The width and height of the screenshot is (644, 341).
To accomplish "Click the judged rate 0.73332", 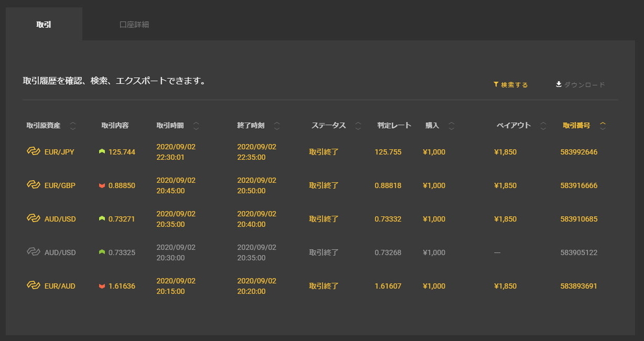I will (x=388, y=219).
